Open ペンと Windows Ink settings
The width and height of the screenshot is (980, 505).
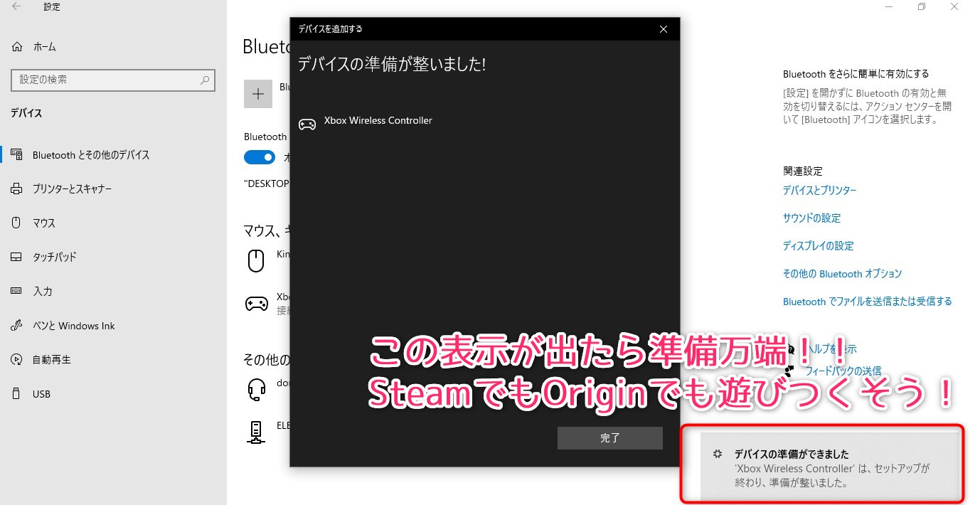pos(74,326)
